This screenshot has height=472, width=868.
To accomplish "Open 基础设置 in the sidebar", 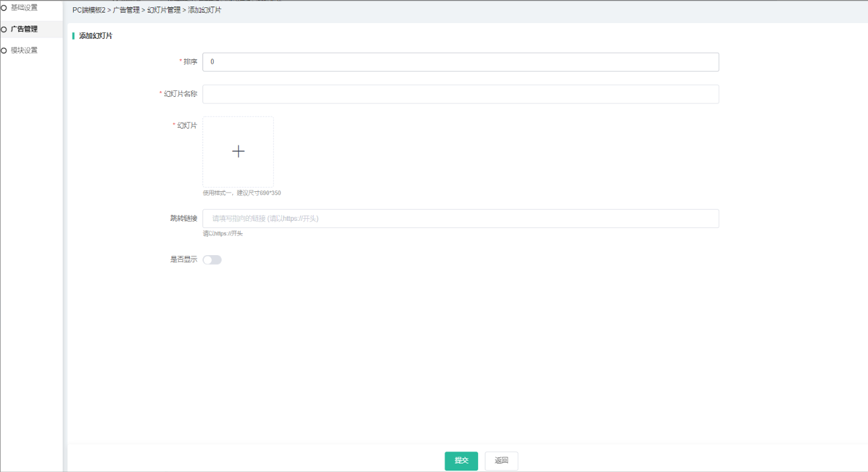I will pos(24,8).
